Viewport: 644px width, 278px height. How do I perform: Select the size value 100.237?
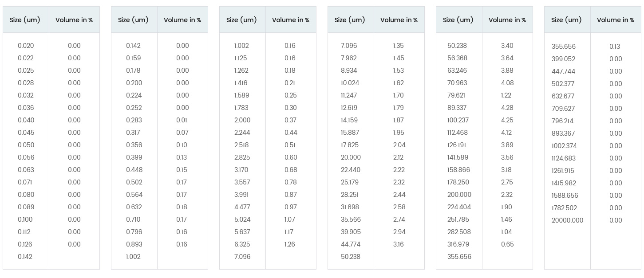(x=458, y=120)
